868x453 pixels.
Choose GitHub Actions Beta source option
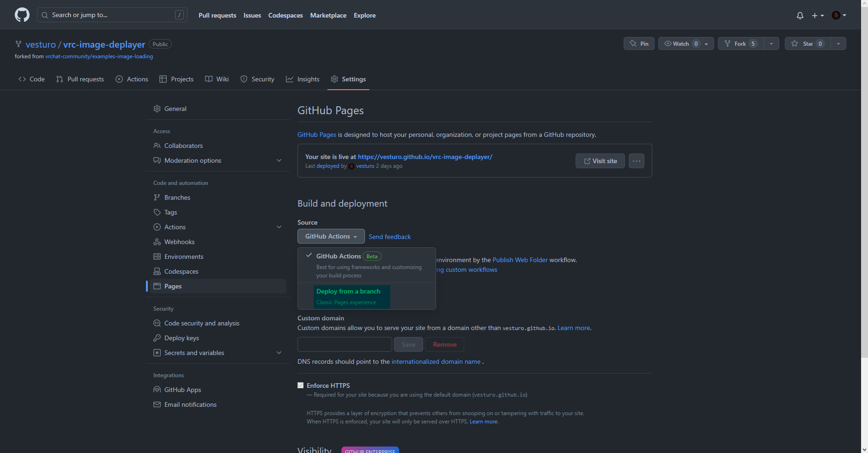click(x=367, y=265)
